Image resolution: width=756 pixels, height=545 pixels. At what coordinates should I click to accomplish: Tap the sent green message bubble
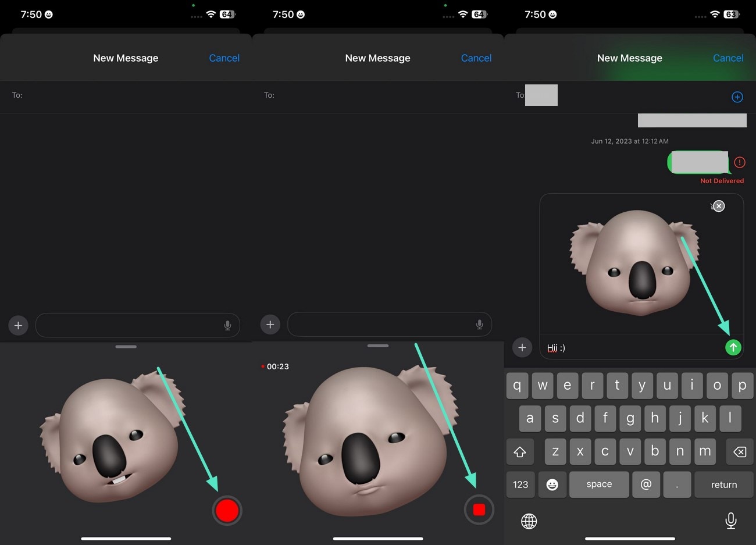click(x=698, y=162)
